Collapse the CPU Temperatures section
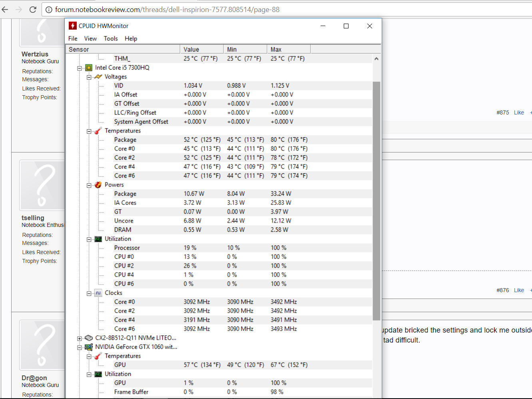 (x=89, y=131)
